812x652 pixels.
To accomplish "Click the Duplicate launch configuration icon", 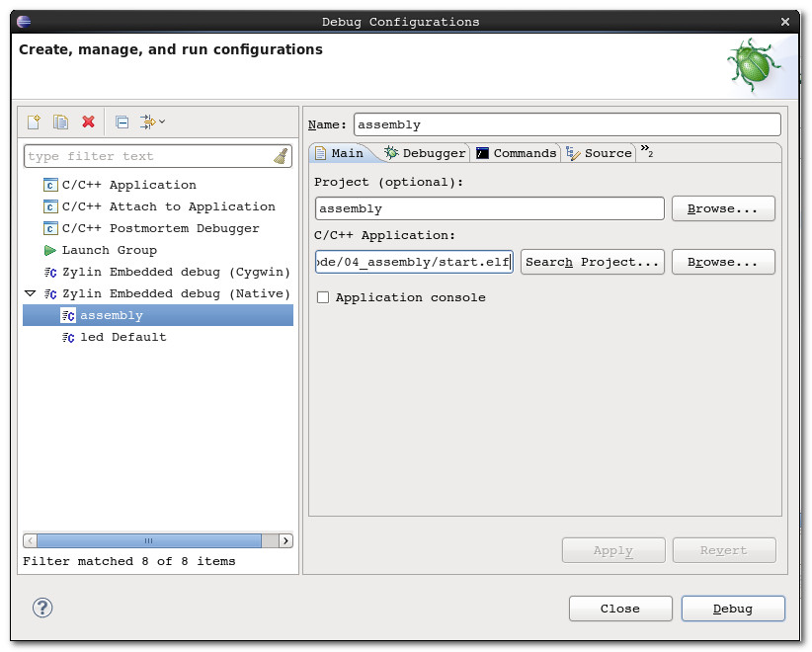I will 60,122.
